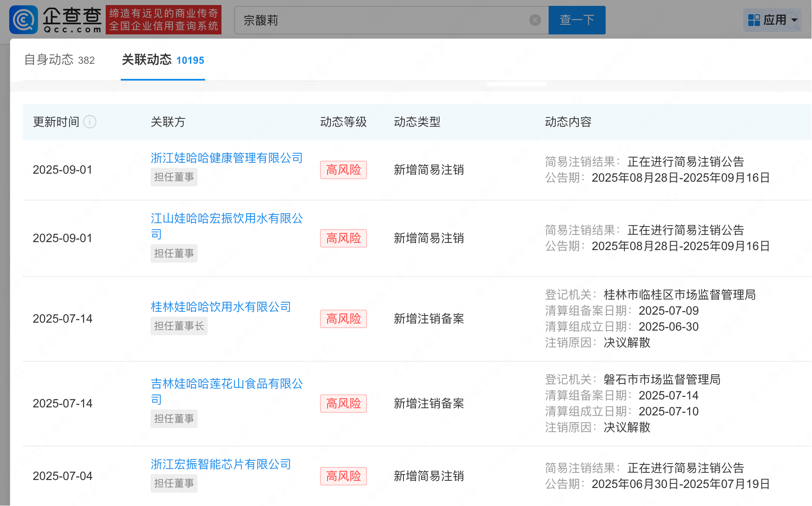Open 浙江娃哈哈健康管理有限公司 company link

click(226, 158)
